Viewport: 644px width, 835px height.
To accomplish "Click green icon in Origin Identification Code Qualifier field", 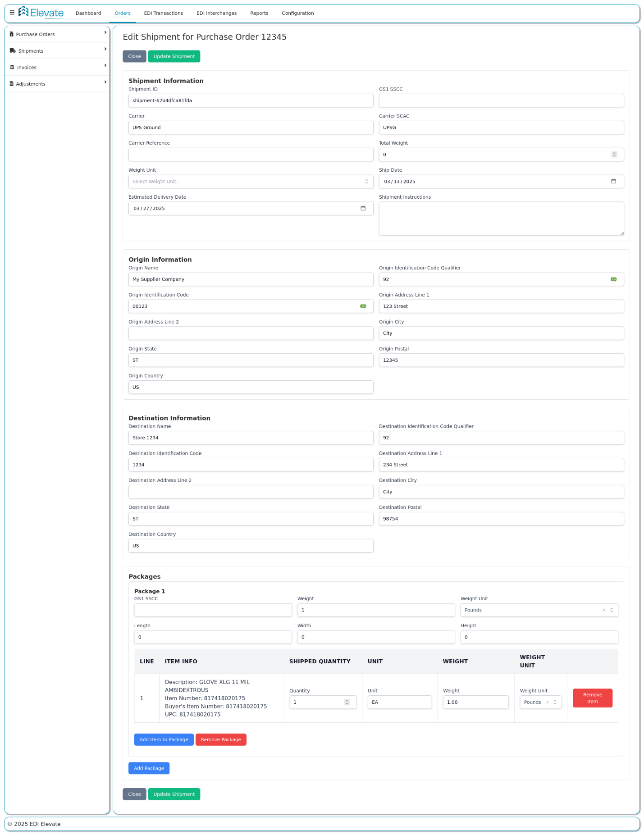I will [613, 279].
